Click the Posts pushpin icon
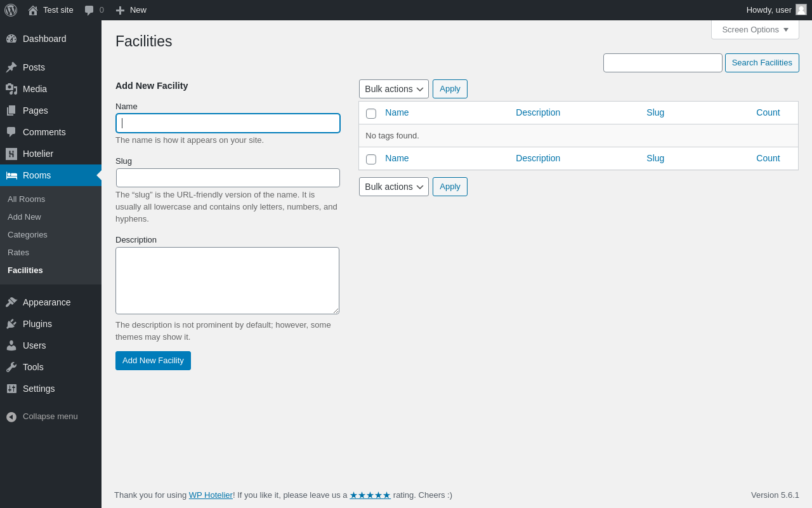The width and height of the screenshot is (812, 508). pos(11,67)
